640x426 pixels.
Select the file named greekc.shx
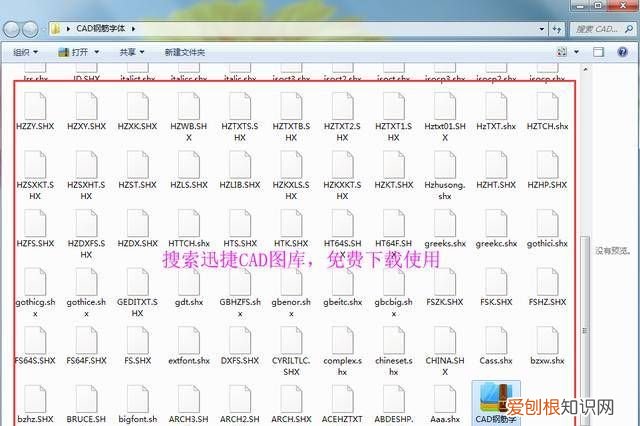pos(496,229)
